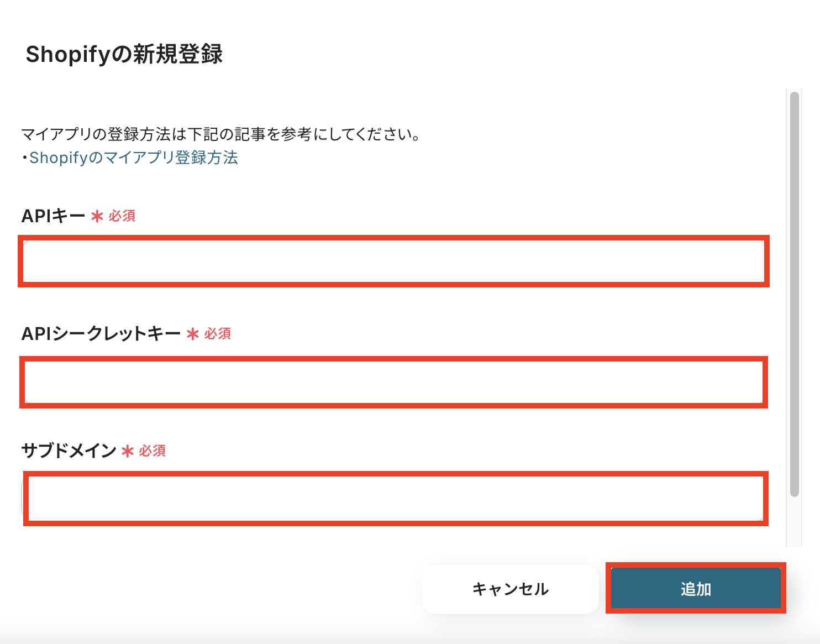Click the red asterisk beside サブドメイン
The image size is (820, 644).
point(128,451)
